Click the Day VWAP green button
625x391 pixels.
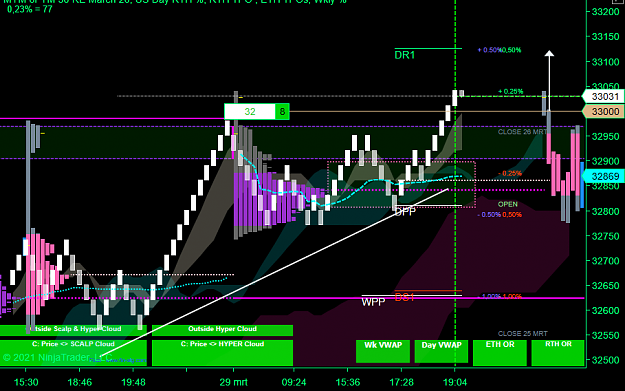tap(441, 351)
